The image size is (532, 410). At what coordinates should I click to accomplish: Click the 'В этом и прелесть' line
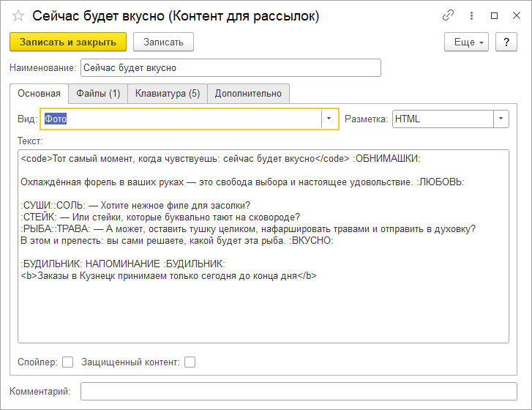point(177,241)
